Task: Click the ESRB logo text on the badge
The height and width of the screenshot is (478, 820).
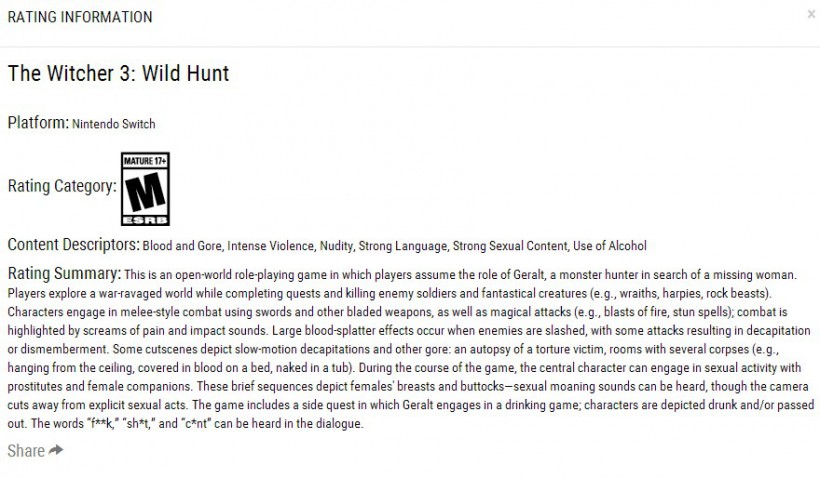Action: pos(145,220)
